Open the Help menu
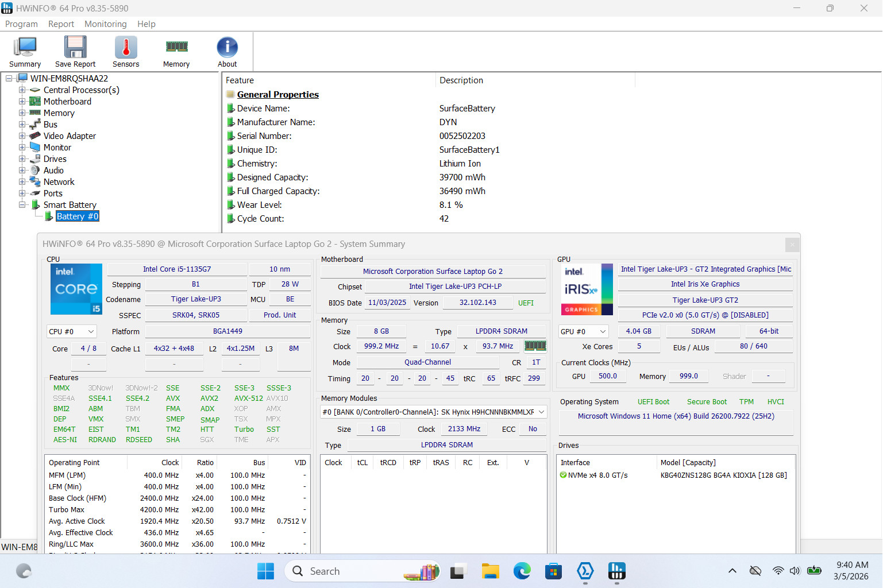Image resolution: width=883 pixels, height=588 pixels. (146, 24)
